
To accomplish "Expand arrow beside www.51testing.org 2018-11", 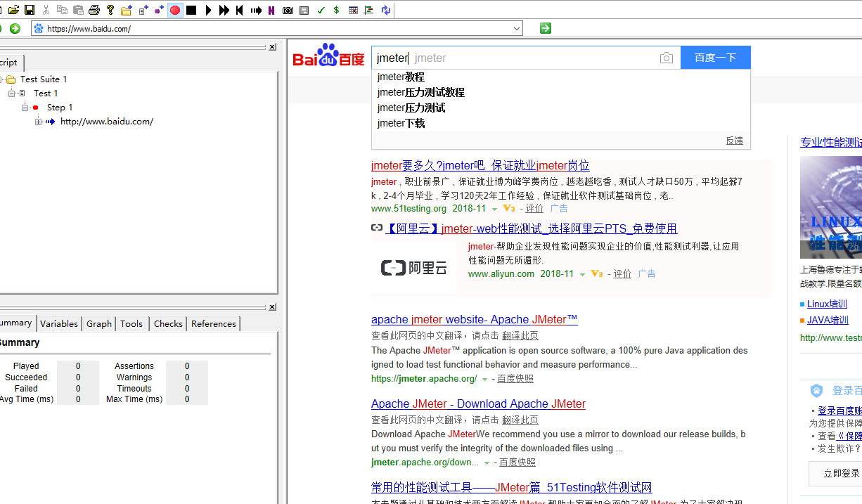I will pyautogui.click(x=494, y=209).
